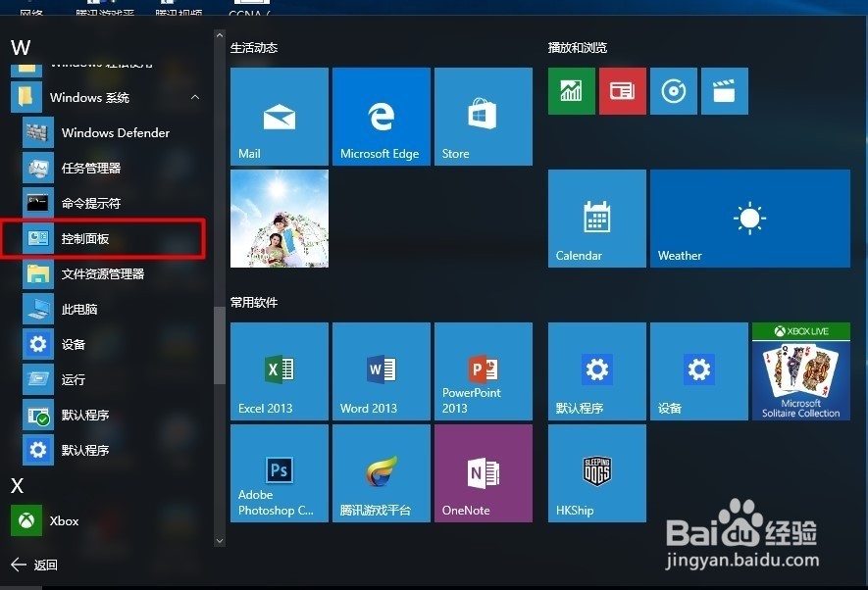
Task: Open the photo tile with couple picture
Action: 279,219
